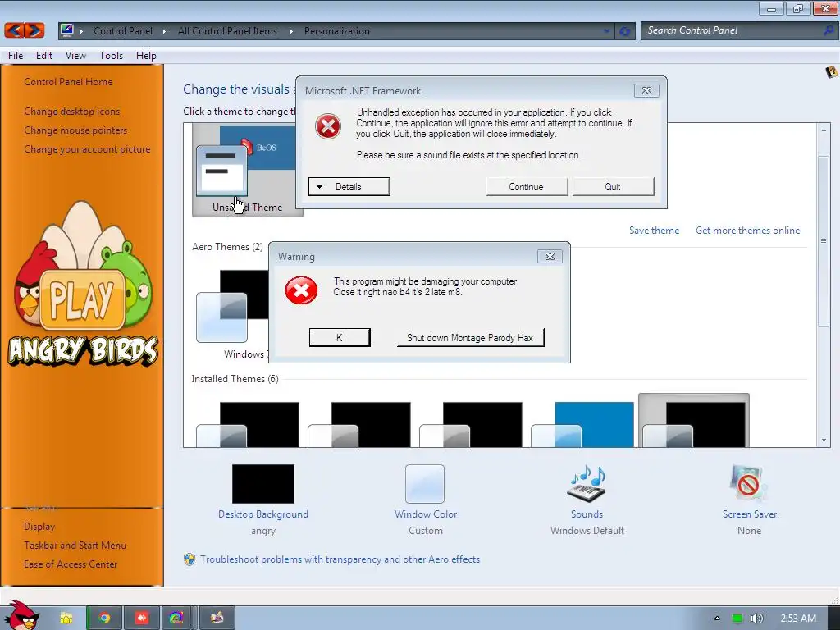This screenshot has height=630, width=840.
Task: Open the View menu
Action: click(75, 56)
